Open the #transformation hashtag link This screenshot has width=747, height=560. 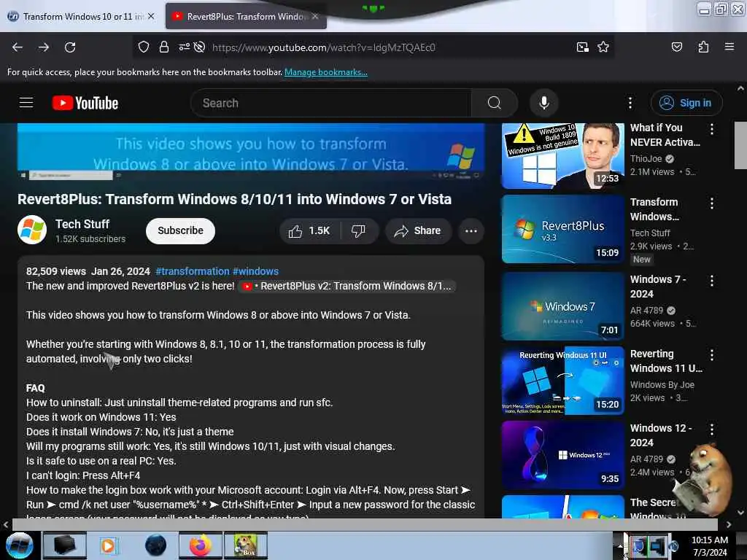[x=193, y=271]
